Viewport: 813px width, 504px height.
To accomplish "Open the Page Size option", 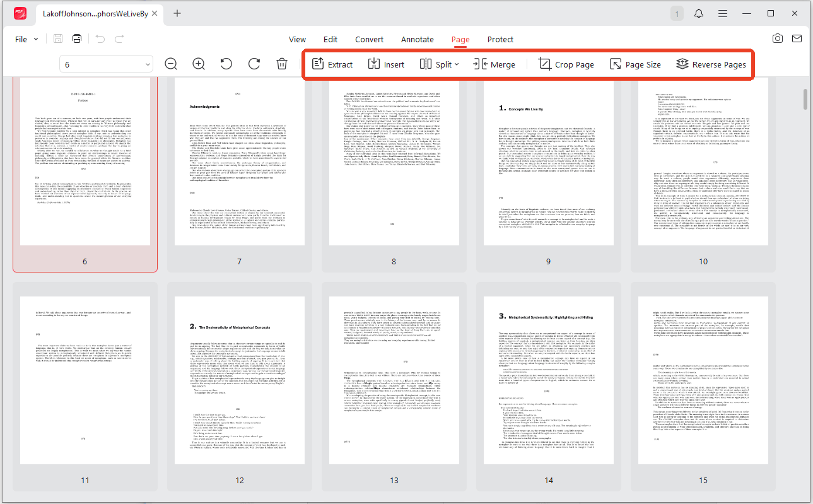I will pos(635,64).
